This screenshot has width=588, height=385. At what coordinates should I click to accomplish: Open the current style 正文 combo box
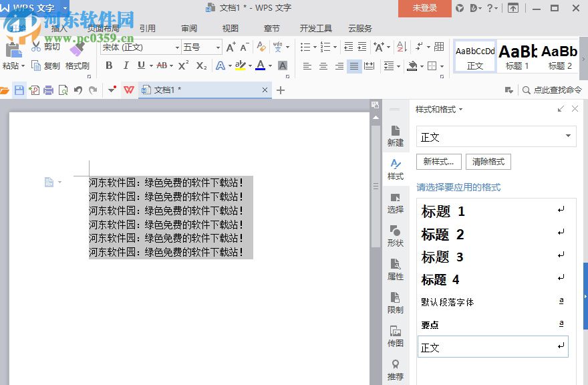point(496,136)
